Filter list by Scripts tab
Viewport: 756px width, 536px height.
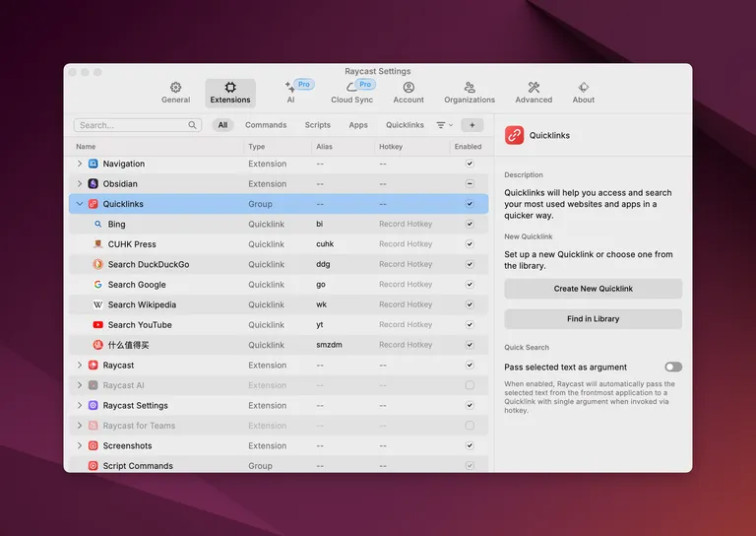point(318,125)
